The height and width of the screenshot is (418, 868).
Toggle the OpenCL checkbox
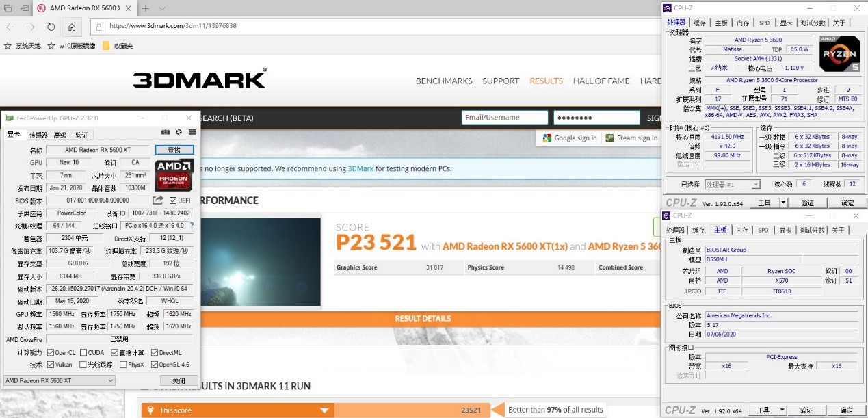point(49,353)
